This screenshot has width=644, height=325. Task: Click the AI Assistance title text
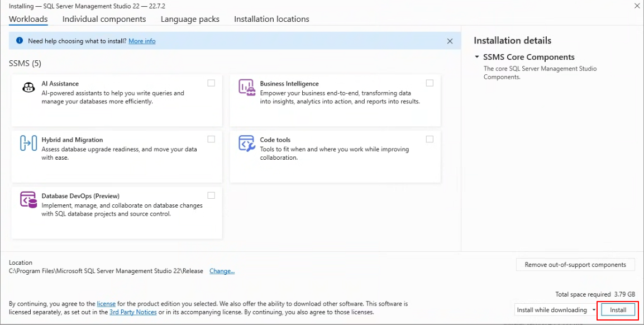tap(60, 83)
